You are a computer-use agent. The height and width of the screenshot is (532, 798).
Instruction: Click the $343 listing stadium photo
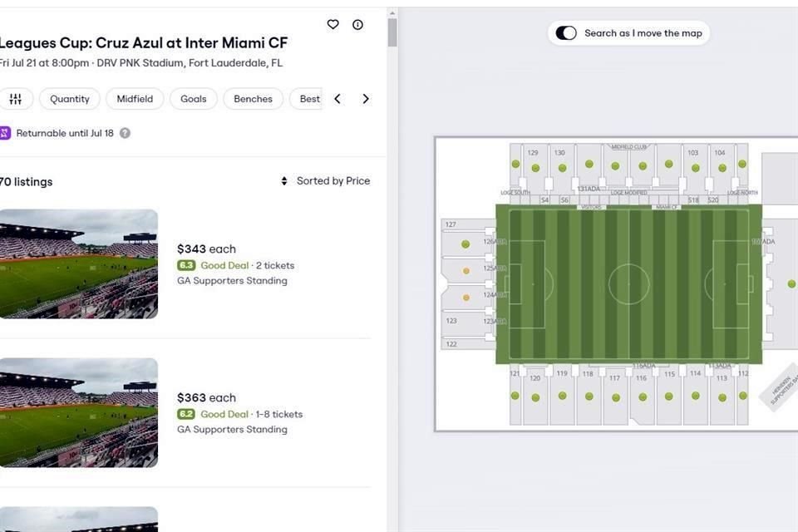79,264
